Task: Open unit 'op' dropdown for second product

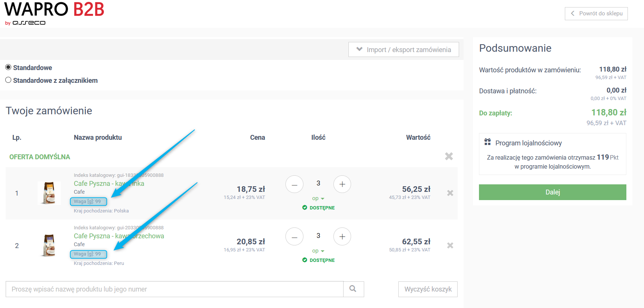Action: (x=318, y=251)
